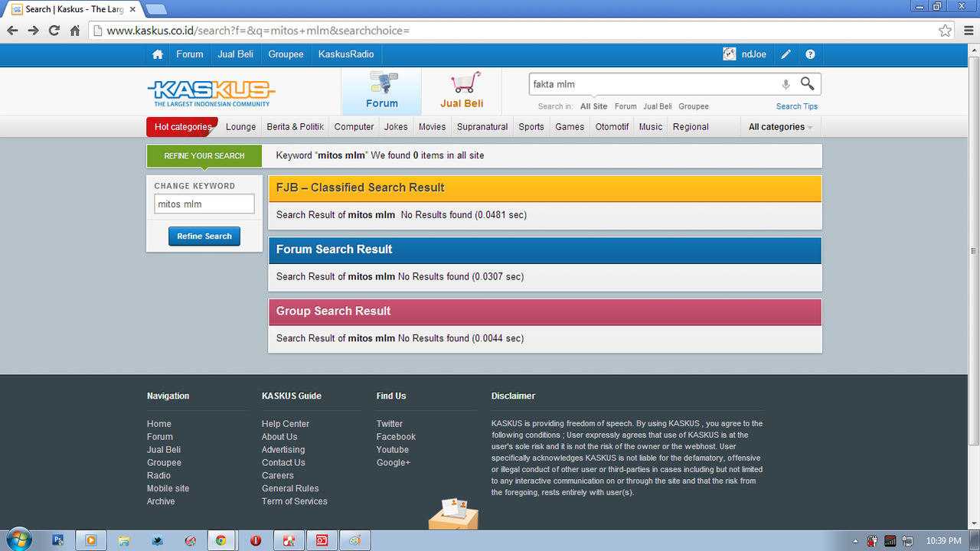Open the General Rules footer link
Viewport: 980px width, 551px height.
[x=290, y=488]
